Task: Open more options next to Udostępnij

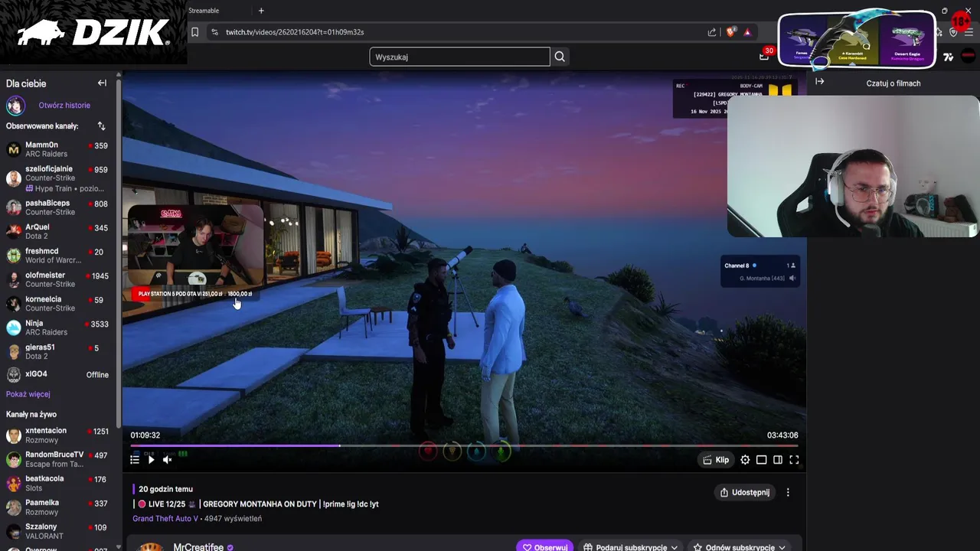Action: [x=788, y=492]
